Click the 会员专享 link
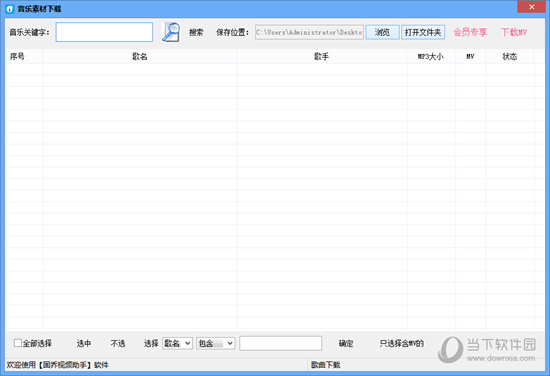The height and width of the screenshot is (376, 550). point(470,32)
